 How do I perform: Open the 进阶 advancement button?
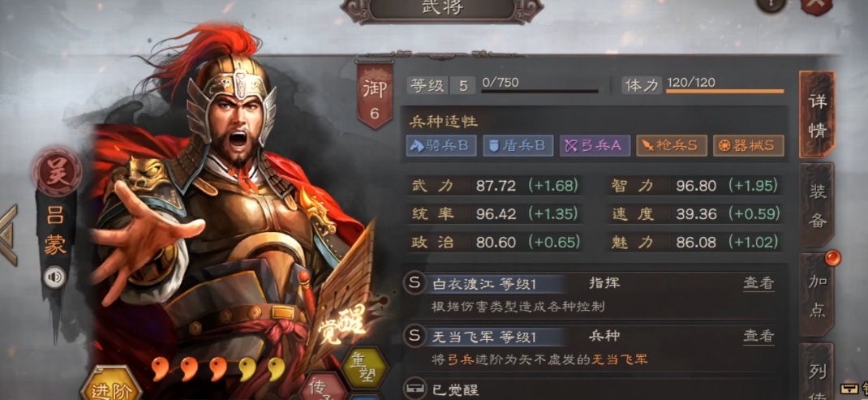[x=110, y=388]
